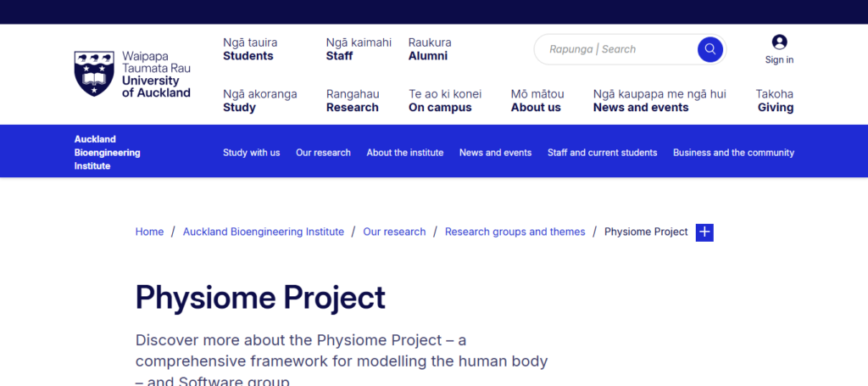Screen dimensions: 868x386
Task: Select Our research in blue bar
Action: click(323, 153)
